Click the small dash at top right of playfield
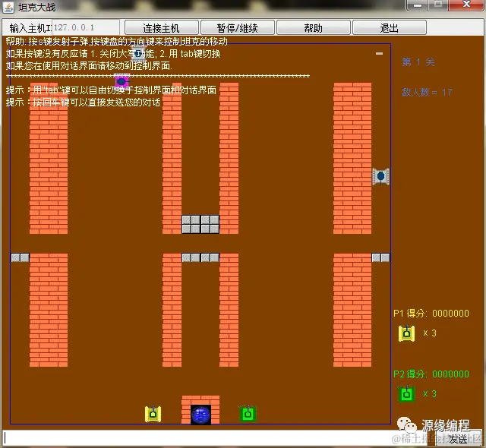 380,54
